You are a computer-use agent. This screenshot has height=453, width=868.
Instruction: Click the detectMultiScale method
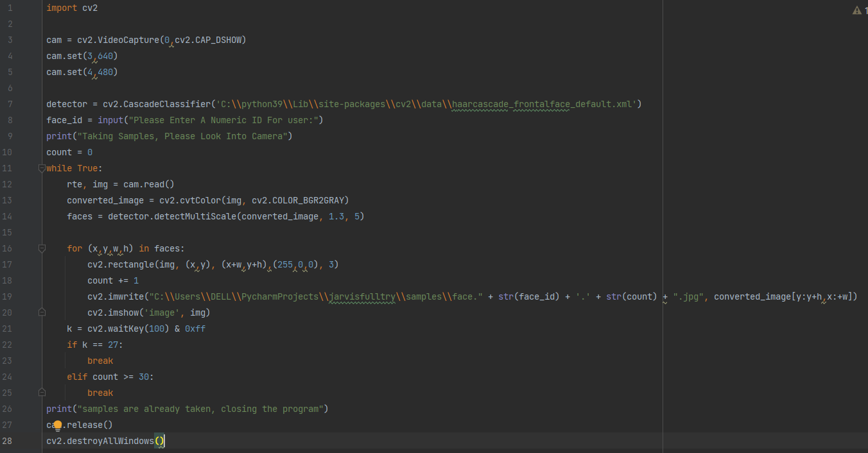195,216
